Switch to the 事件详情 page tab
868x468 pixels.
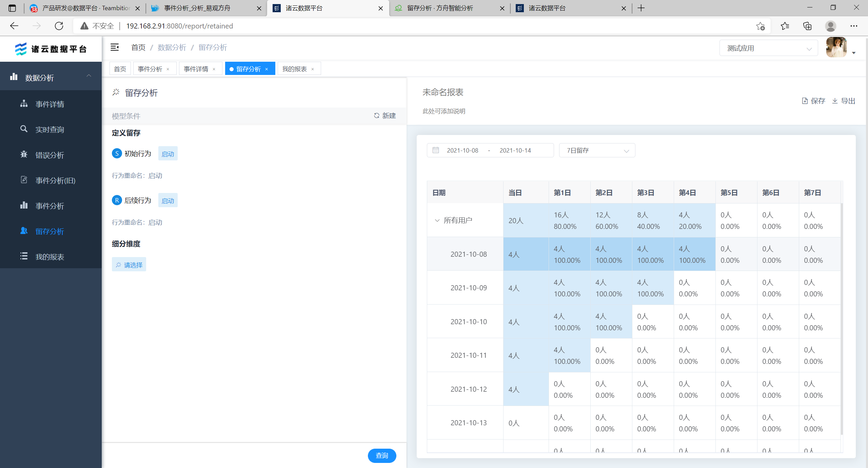pyautogui.click(x=196, y=69)
